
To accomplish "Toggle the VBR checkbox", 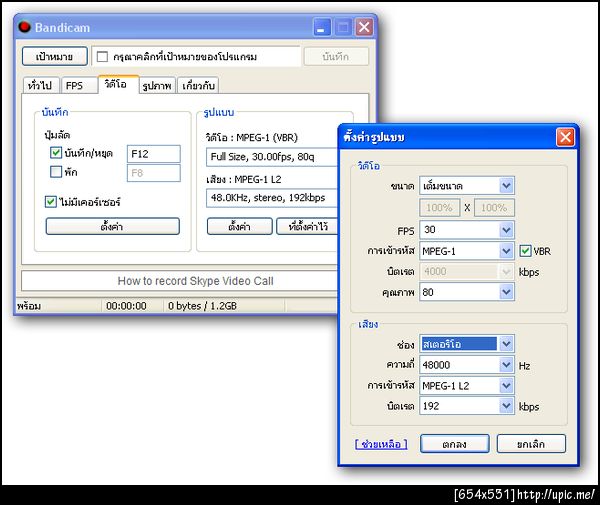I will pos(525,251).
